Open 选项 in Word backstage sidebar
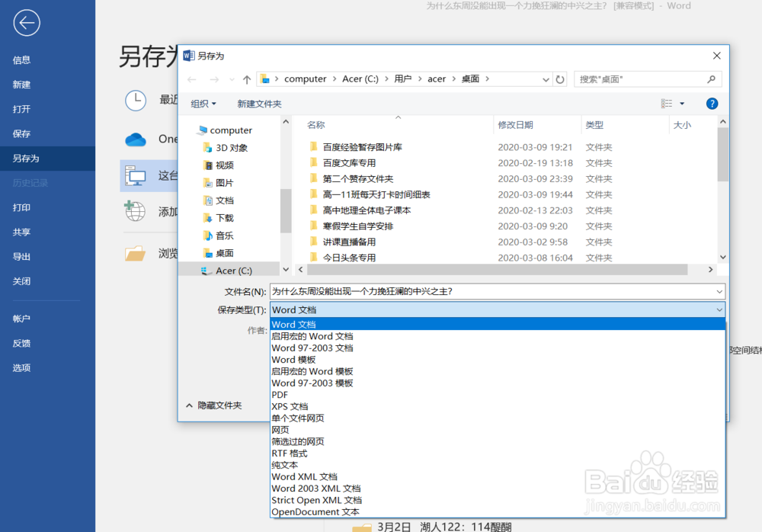762x532 pixels. (x=21, y=367)
